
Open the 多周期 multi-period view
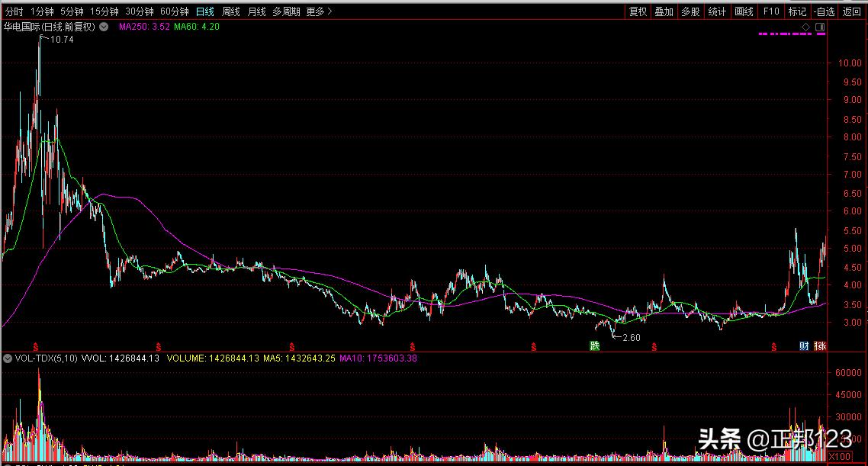tap(286, 11)
